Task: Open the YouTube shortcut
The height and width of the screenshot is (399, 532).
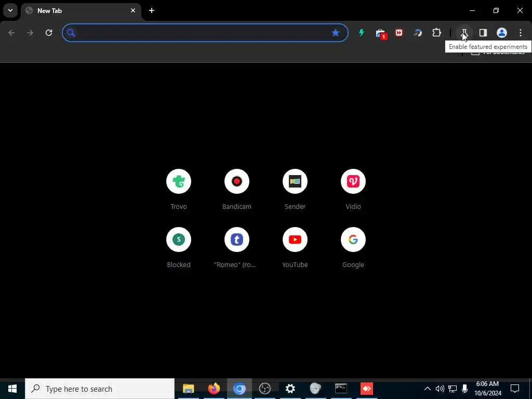Action: click(295, 248)
